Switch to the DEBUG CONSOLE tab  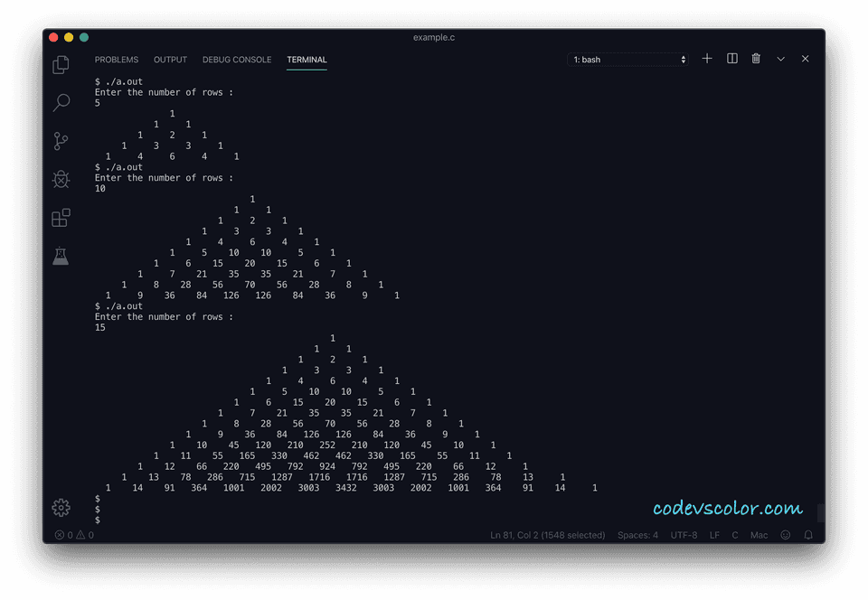(236, 60)
